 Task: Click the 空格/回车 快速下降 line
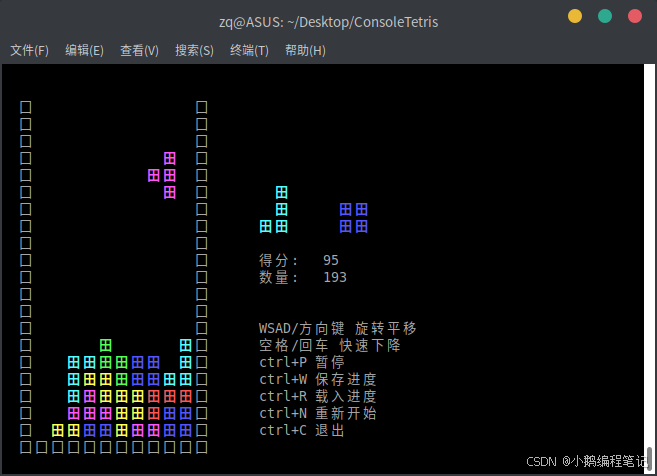coord(330,345)
